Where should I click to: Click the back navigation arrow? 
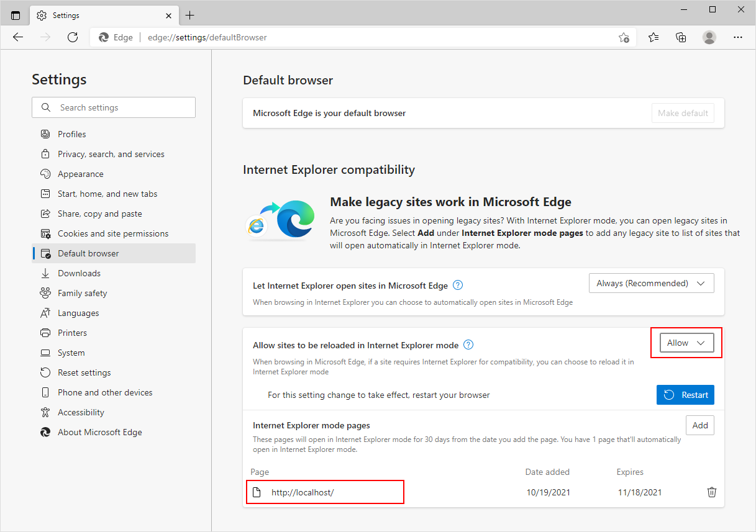17,37
